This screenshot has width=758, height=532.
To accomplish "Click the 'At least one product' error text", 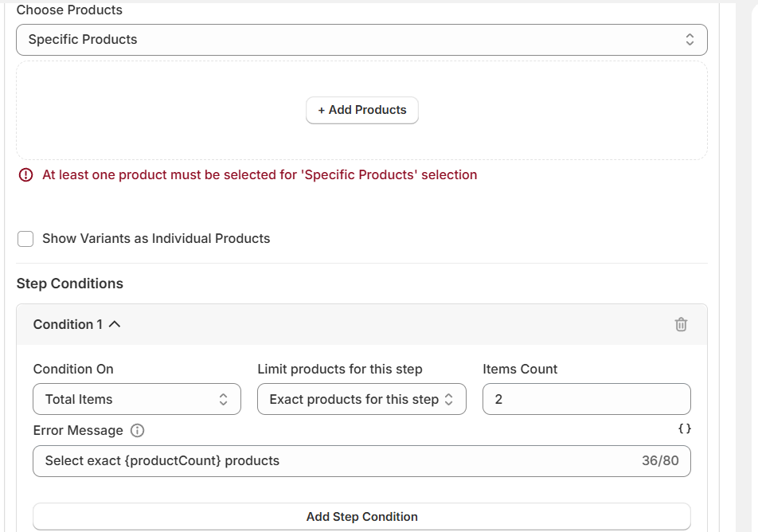I will [260, 175].
